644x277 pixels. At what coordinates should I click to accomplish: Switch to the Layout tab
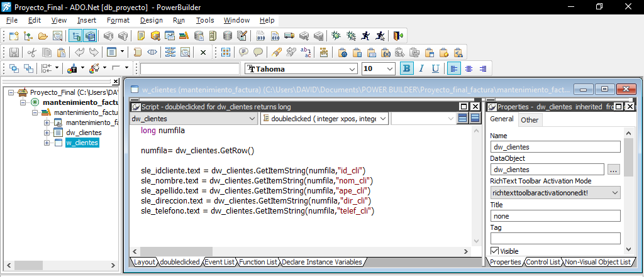[144, 262]
